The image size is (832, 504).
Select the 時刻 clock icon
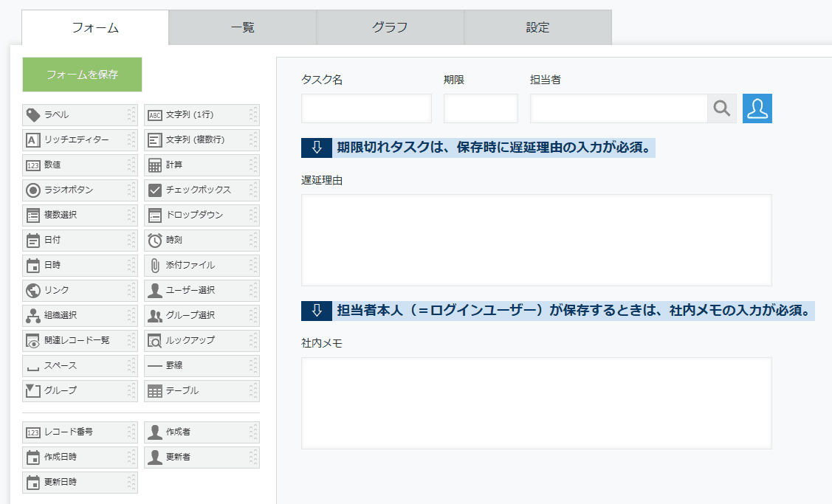coord(154,241)
